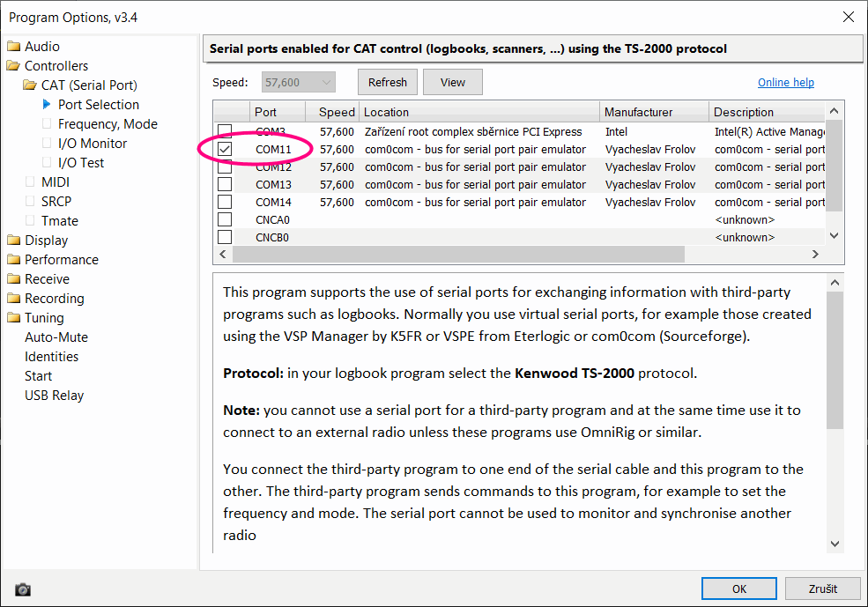Cancel with the Zrušit button

click(822, 588)
